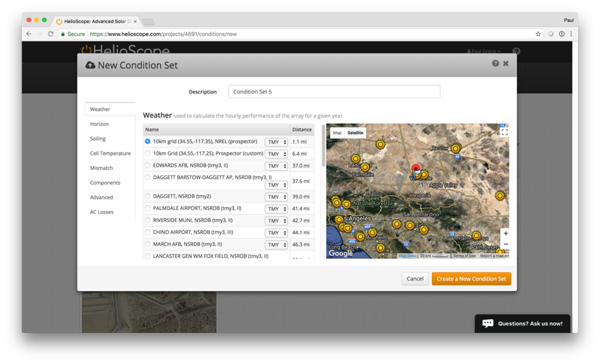This screenshot has height=364, width=600.
Task: Open TMY dropdown for RIVERSIDE MUNI row
Action: (276, 221)
